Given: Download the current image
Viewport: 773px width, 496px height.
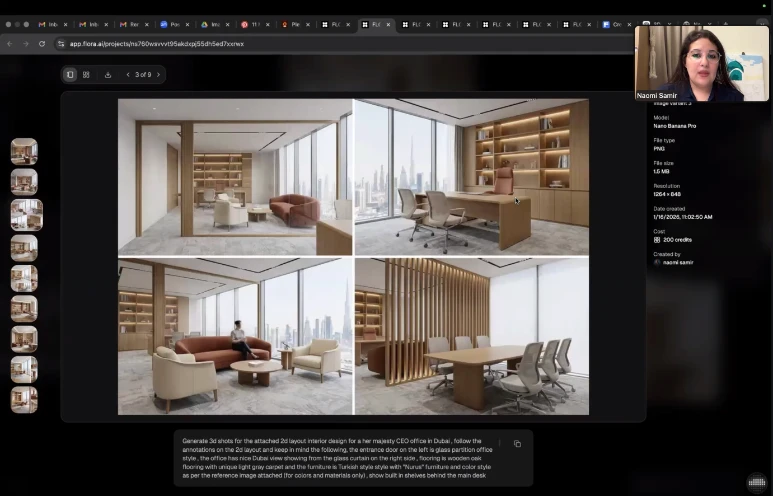Looking at the screenshot, I should 108,74.
